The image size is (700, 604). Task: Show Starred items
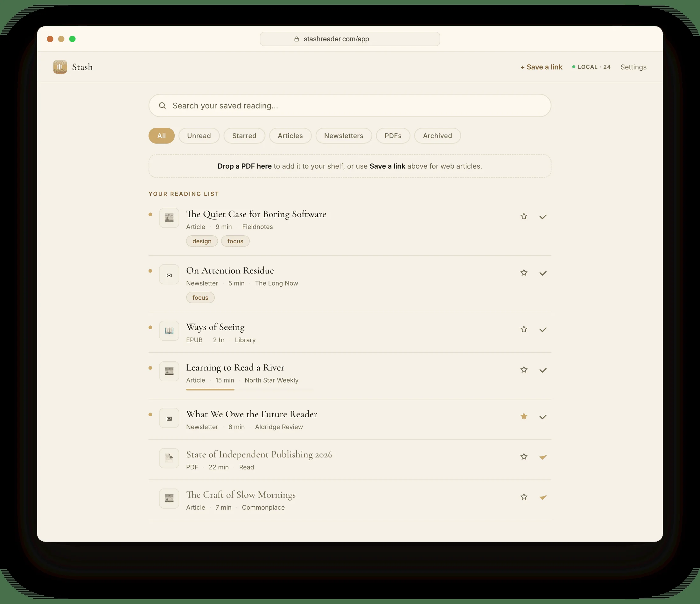(x=244, y=136)
